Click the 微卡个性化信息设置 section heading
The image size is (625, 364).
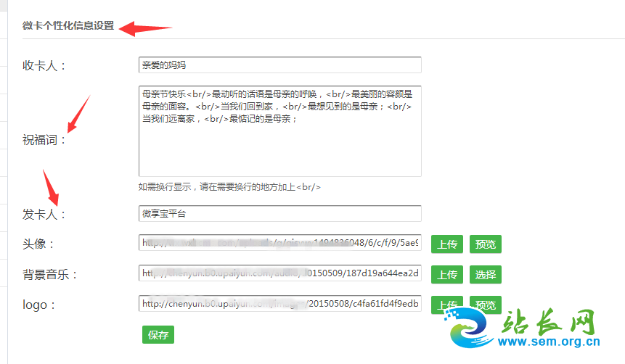click(x=68, y=25)
